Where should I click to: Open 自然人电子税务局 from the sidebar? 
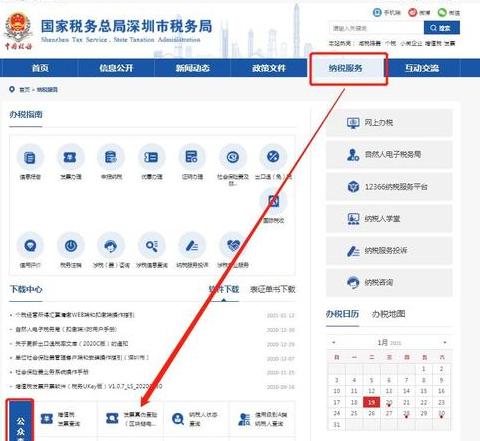coord(389,155)
